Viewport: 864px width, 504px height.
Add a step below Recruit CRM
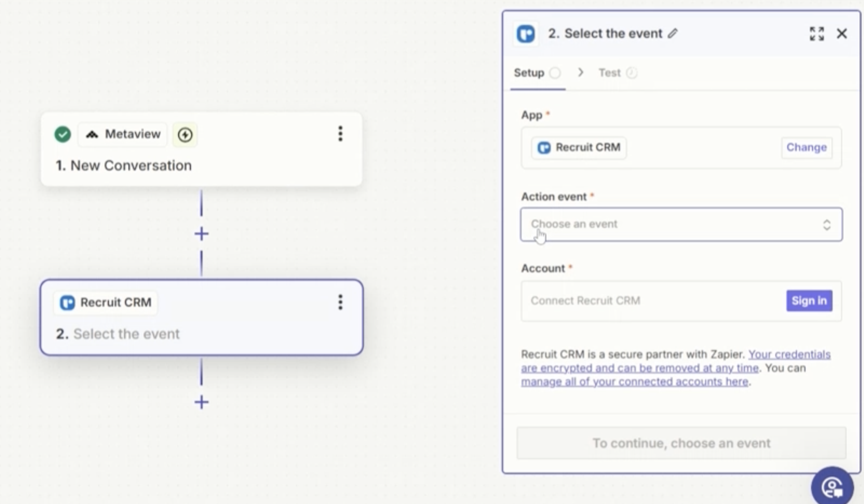click(x=202, y=402)
